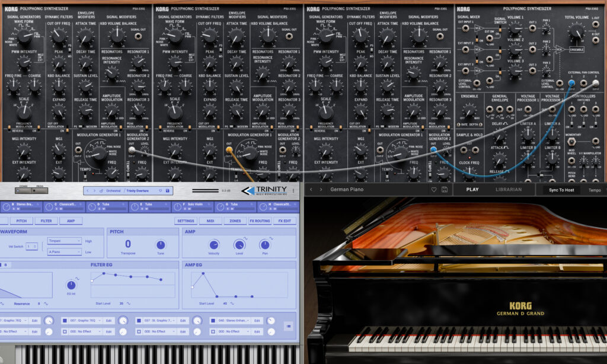Viewport: 607px width, 364px height.
Task: Switch to the LIBRARIAN tab
Action: pos(509,190)
